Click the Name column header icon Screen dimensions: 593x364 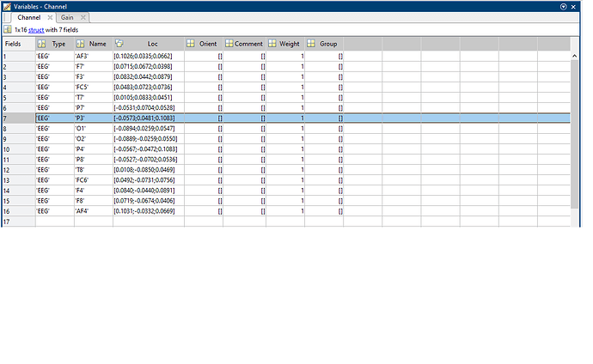tap(80, 44)
